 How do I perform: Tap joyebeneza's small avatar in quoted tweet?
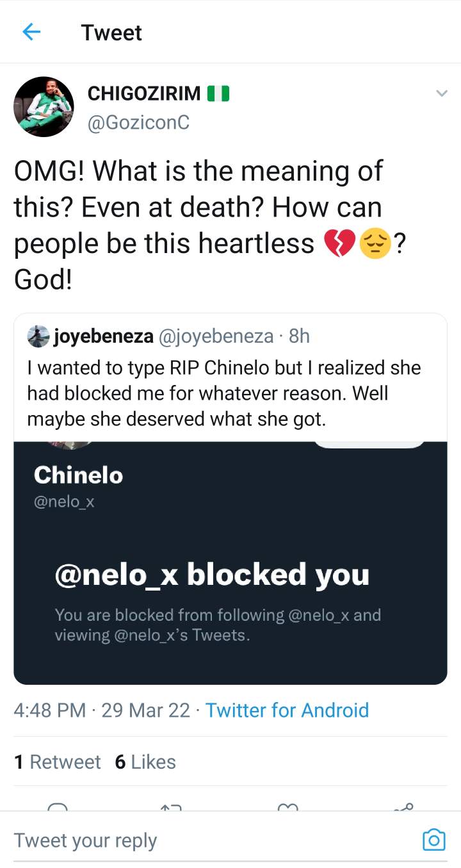(x=38, y=336)
